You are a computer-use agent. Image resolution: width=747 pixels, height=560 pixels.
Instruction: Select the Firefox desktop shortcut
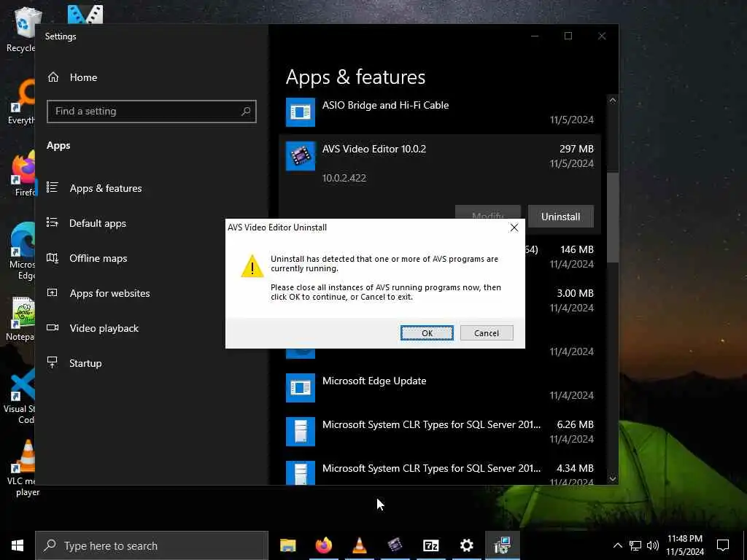(23, 174)
